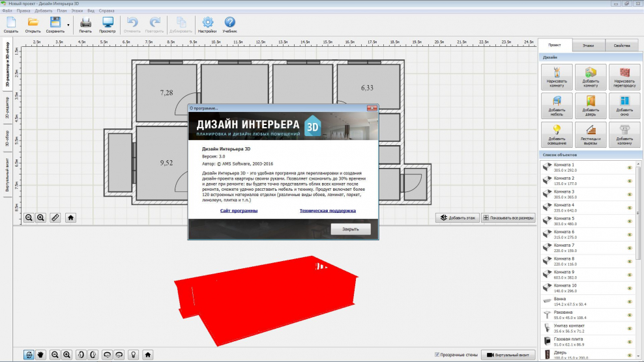Select Комната 2 in the object list
Viewport: 644px width, 362px height.
(x=587, y=180)
